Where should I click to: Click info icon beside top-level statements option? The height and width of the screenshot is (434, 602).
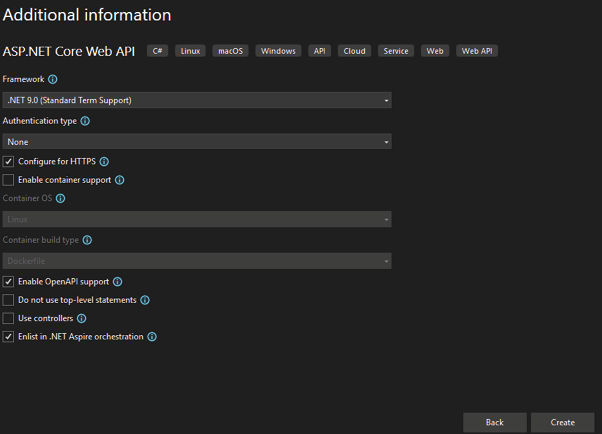145,300
